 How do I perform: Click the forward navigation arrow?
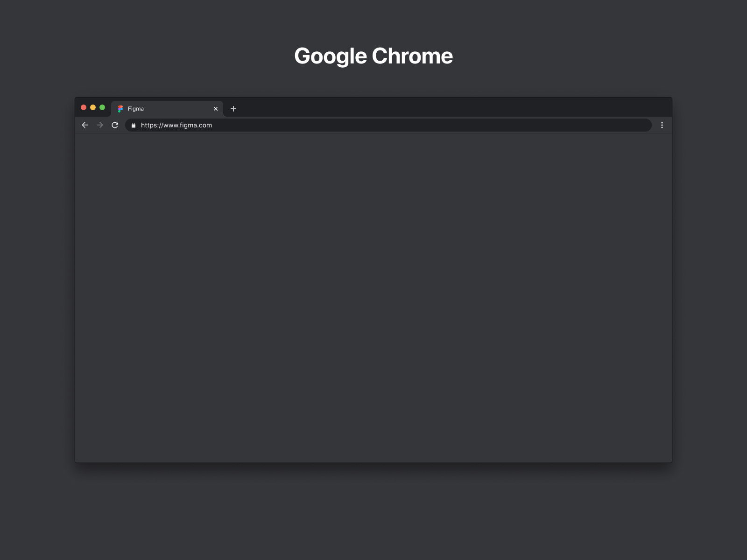(99, 125)
